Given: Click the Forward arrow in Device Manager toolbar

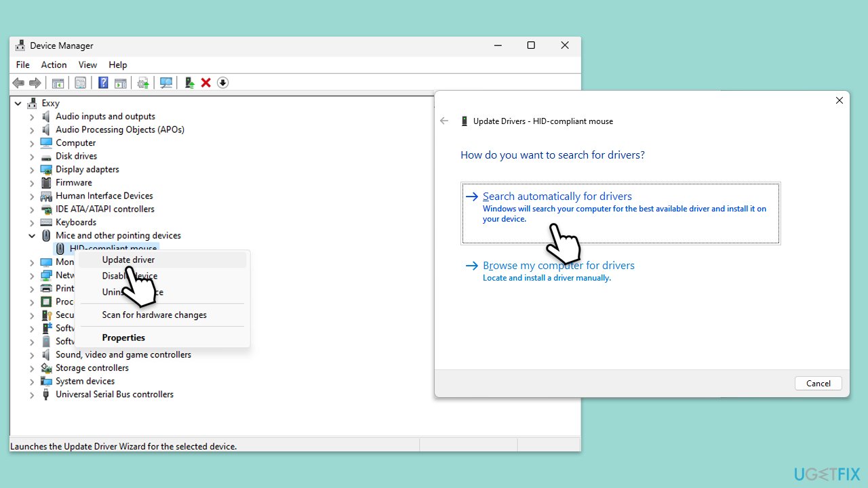Looking at the screenshot, I should (x=35, y=83).
